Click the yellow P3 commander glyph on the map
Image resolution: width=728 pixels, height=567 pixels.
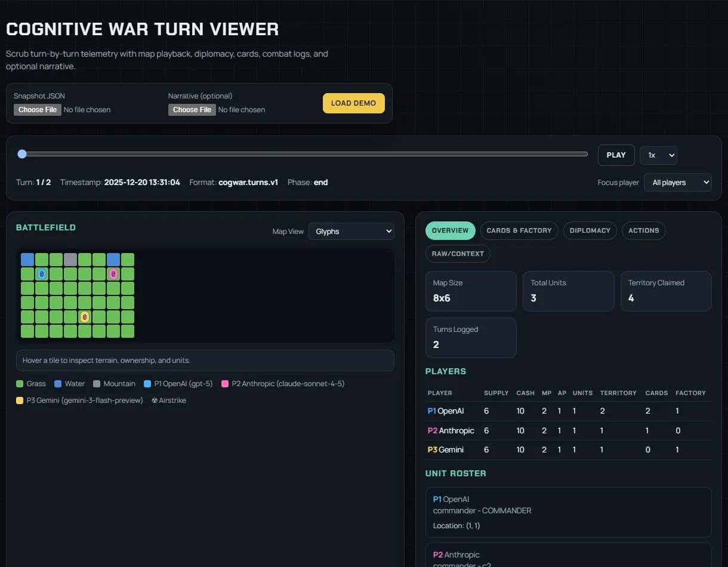pyautogui.click(x=85, y=317)
